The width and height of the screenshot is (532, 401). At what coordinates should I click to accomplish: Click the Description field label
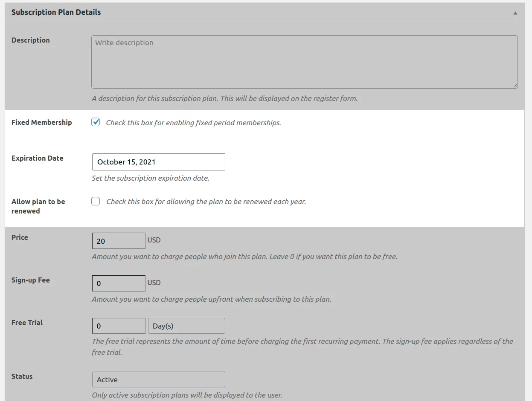(31, 40)
